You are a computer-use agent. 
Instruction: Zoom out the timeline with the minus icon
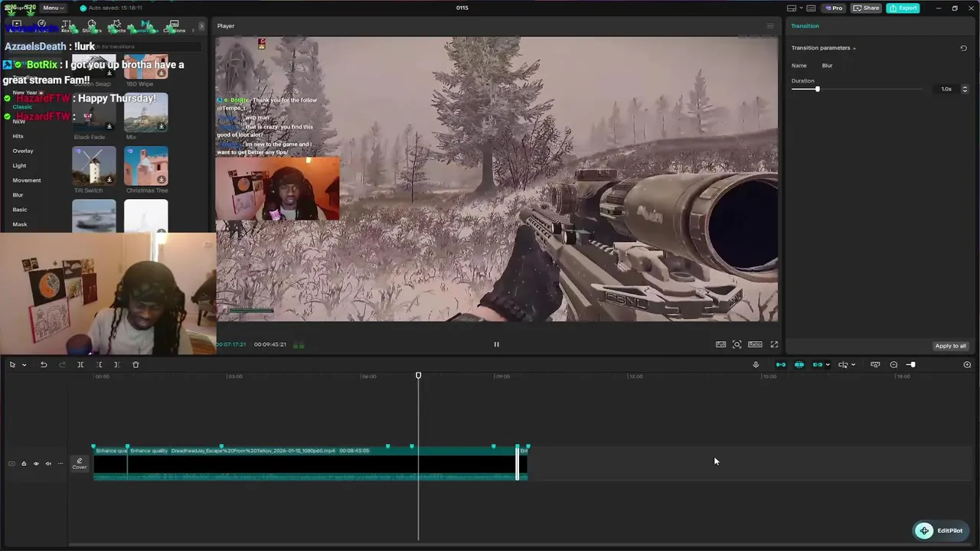[893, 364]
